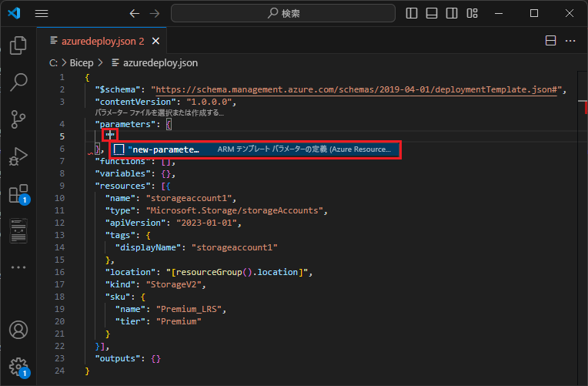Select the azuredeploy.json editor tab
588x386 pixels.
click(x=102, y=41)
